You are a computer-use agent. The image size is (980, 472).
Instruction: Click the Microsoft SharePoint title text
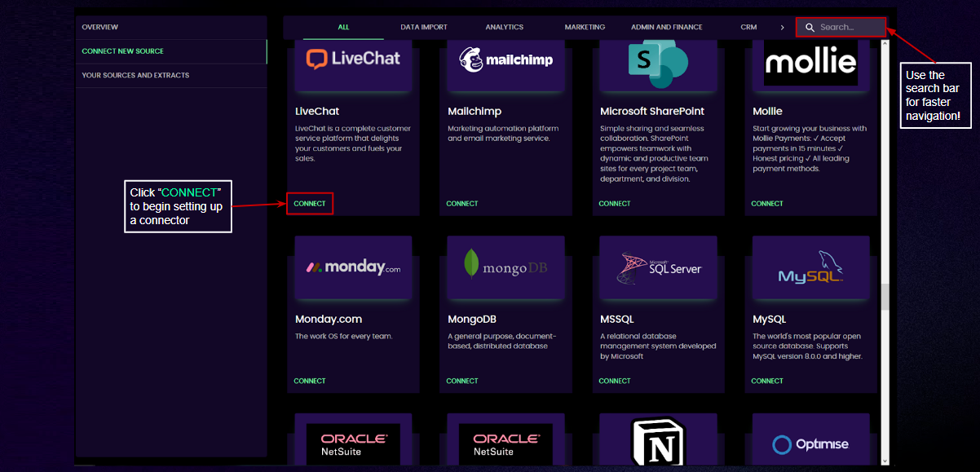pos(652,111)
